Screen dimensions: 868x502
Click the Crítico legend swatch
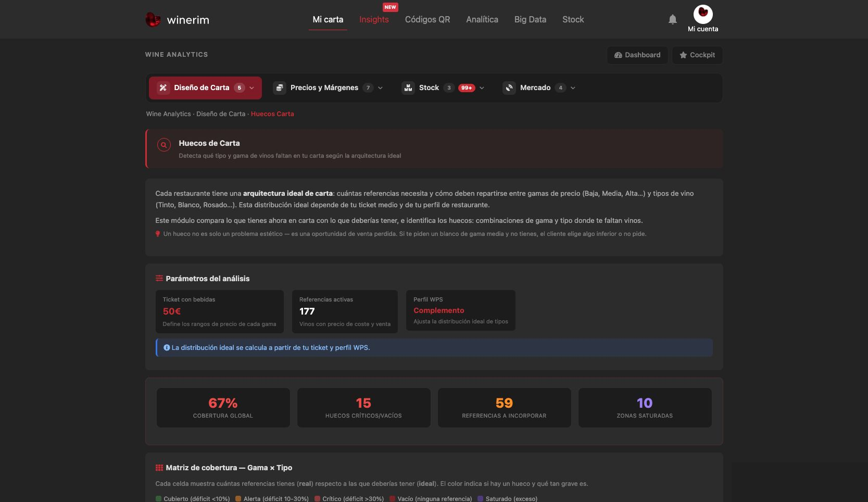pos(318,499)
